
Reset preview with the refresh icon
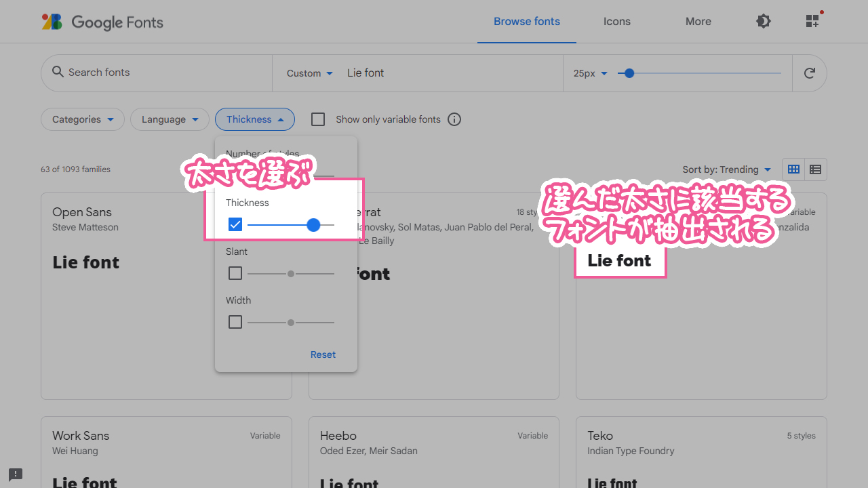tap(809, 73)
